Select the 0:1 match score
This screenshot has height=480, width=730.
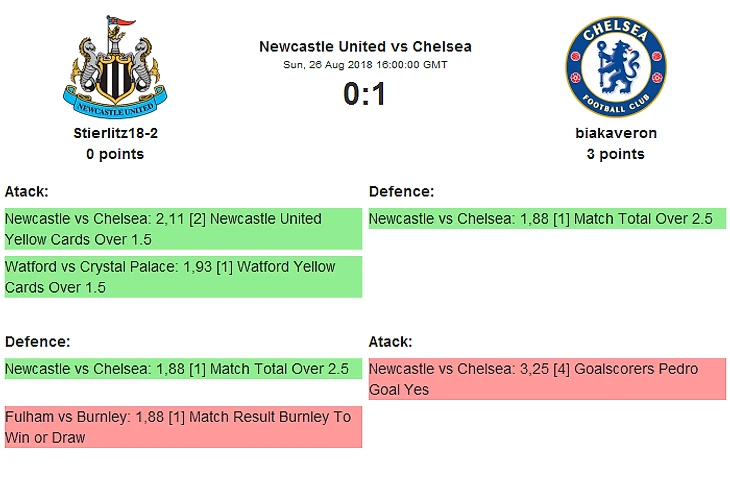point(365,94)
